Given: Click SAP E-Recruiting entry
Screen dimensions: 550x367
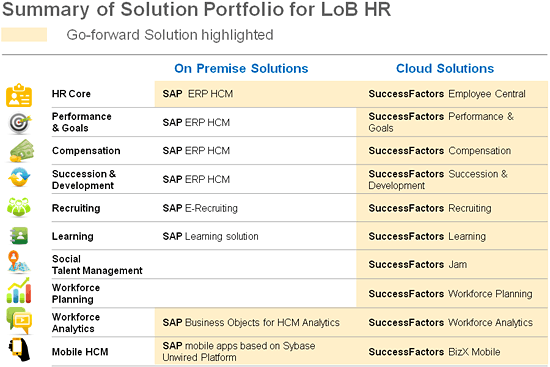Looking at the screenshot, I should 200,208.
